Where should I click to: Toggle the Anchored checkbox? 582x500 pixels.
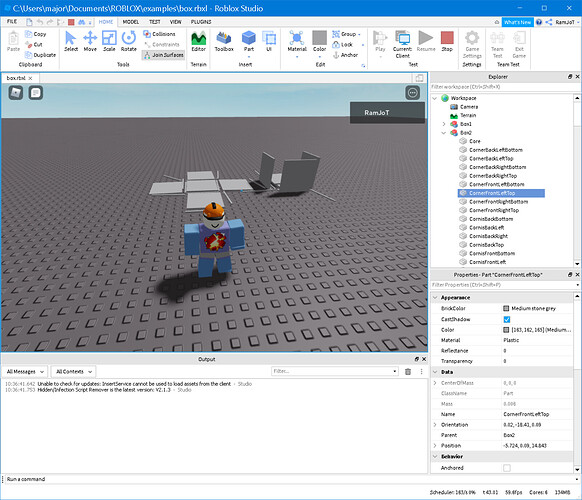pyautogui.click(x=507, y=468)
